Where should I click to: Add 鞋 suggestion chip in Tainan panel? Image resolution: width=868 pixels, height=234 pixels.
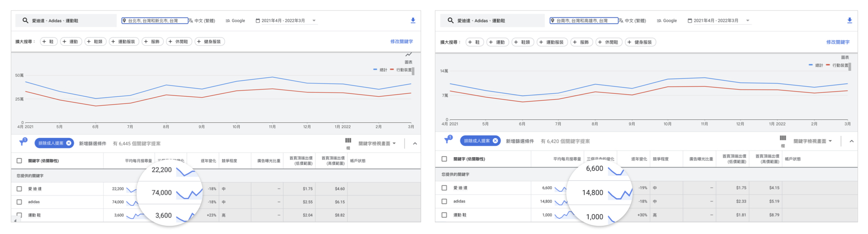pos(474,42)
